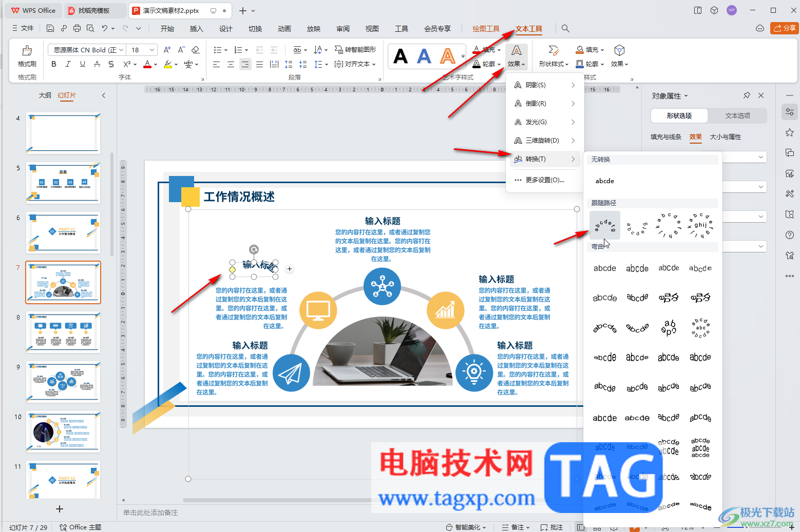This screenshot has width=800, height=532.
Task: Click the Increase Font Size icon
Action: 167,50
